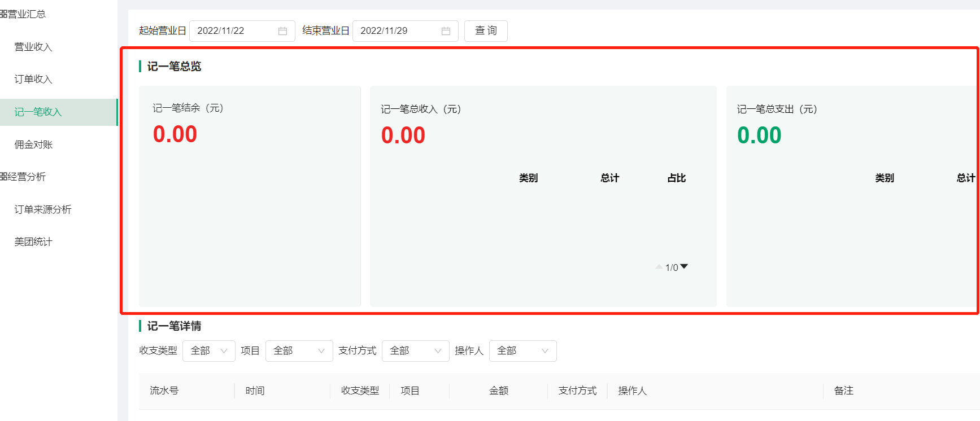
Task: Open 订单收入 in sidebar
Action: 33,79
